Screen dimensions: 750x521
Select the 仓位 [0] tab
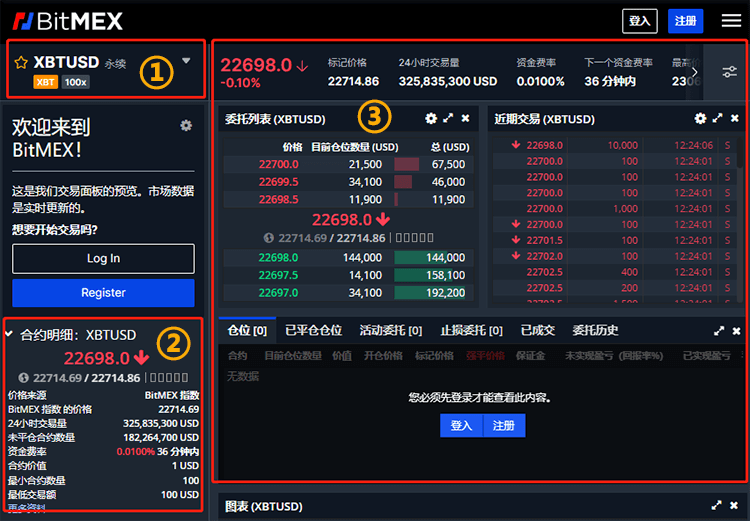[x=247, y=331]
